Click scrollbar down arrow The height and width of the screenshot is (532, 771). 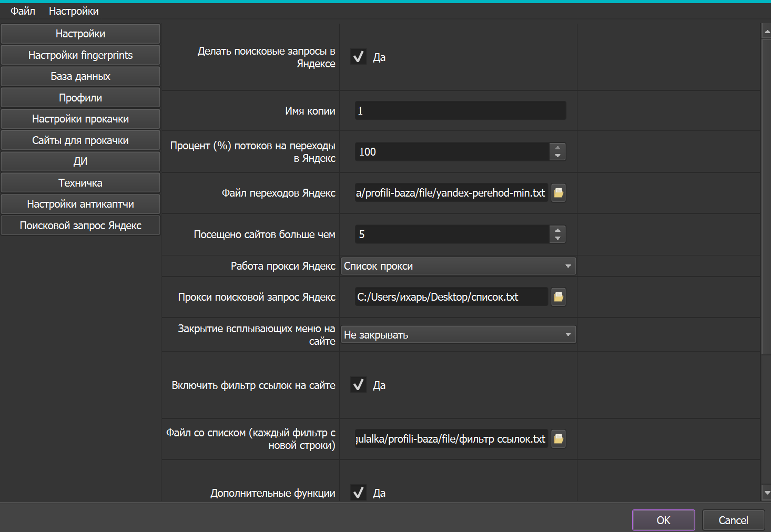tap(767, 493)
